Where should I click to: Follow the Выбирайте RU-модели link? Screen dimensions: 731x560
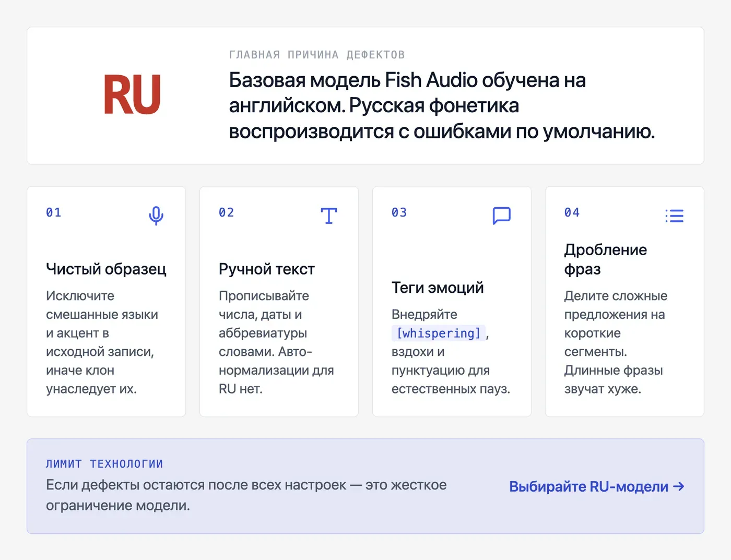pos(597,486)
